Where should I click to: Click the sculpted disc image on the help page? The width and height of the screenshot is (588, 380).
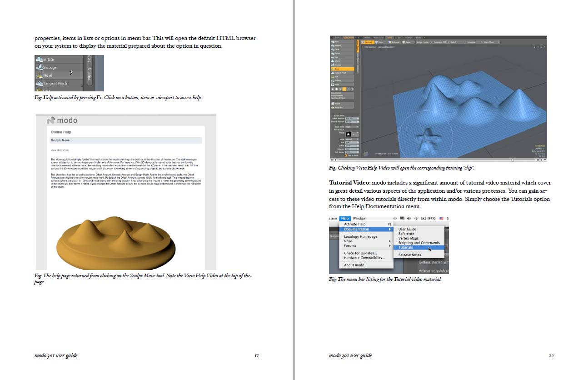pyautogui.click(x=117, y=243)
